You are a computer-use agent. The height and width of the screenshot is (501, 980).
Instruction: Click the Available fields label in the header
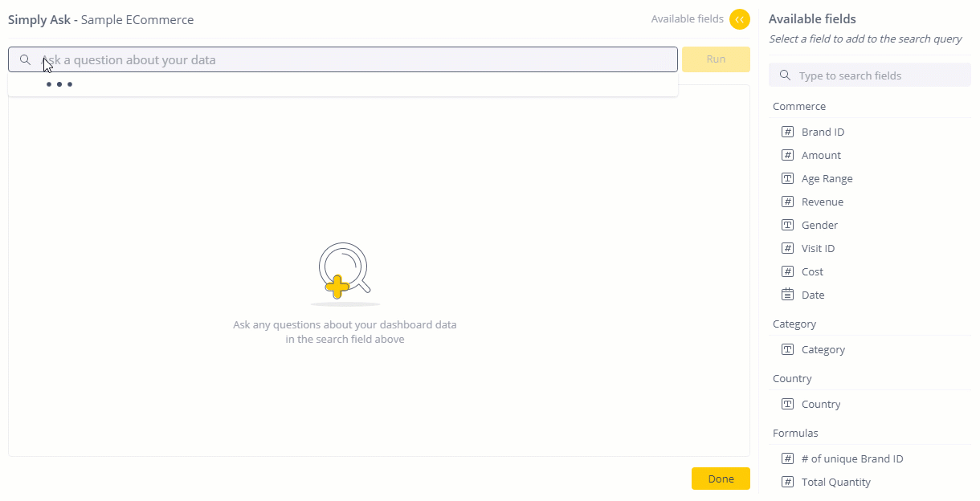tap(687, 18)
